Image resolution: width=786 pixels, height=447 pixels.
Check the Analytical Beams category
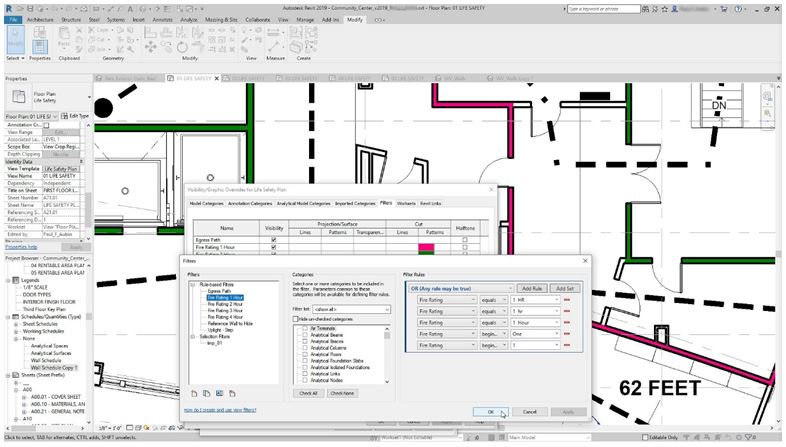pyautogui.click(x=305, y=335)
